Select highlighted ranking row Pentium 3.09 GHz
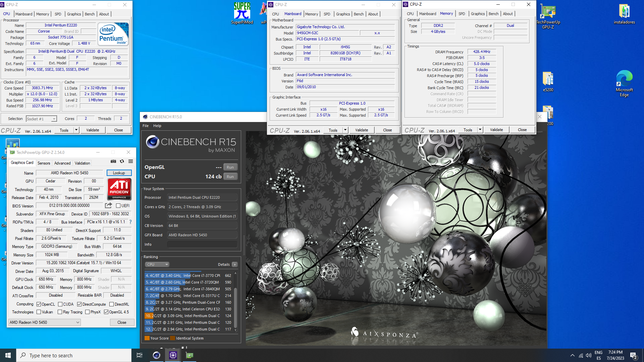 [x=189, y=316]
